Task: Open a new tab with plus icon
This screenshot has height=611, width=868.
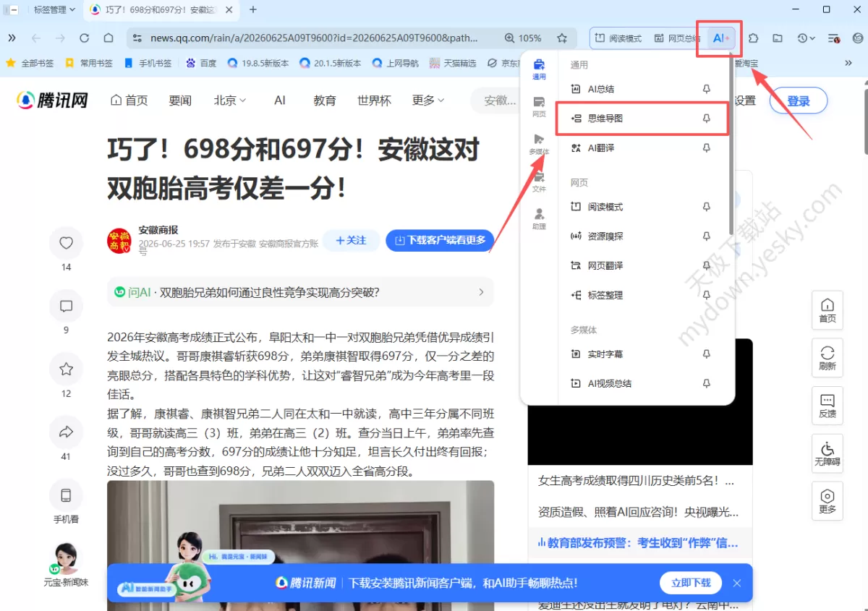Action: pos(253,9)
